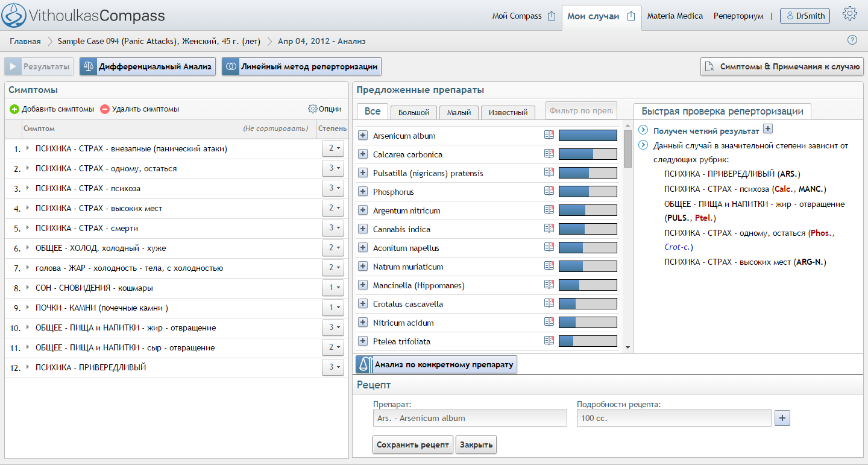The height and width of the screenshot is (465, 868).
Task: Click Сохранить рецепт button
Action: coord(413,444)
